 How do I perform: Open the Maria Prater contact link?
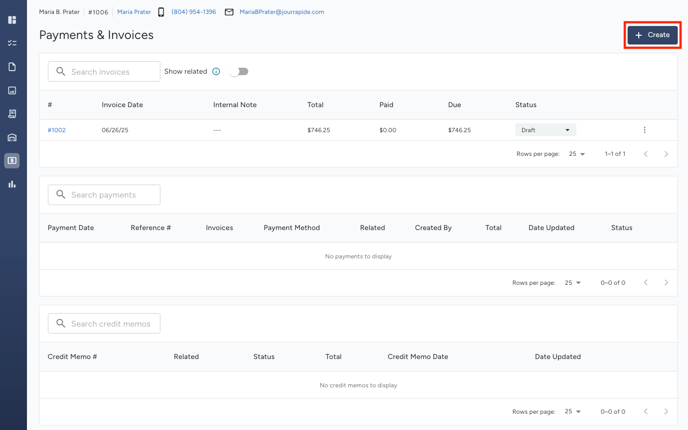click(x=134, y=12)
